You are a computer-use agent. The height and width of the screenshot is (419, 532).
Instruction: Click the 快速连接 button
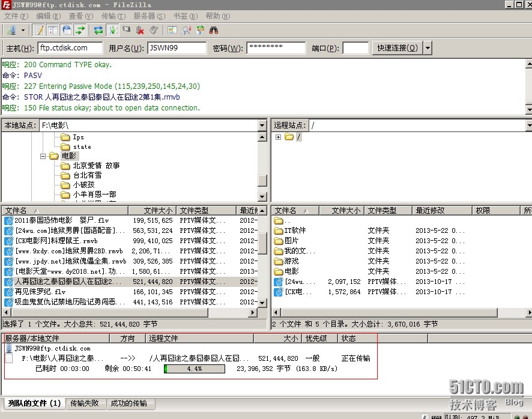[397, 48]
